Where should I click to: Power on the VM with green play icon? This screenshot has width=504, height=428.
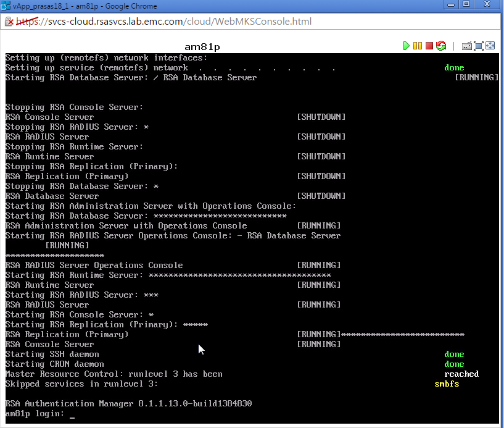click(406, 46)
